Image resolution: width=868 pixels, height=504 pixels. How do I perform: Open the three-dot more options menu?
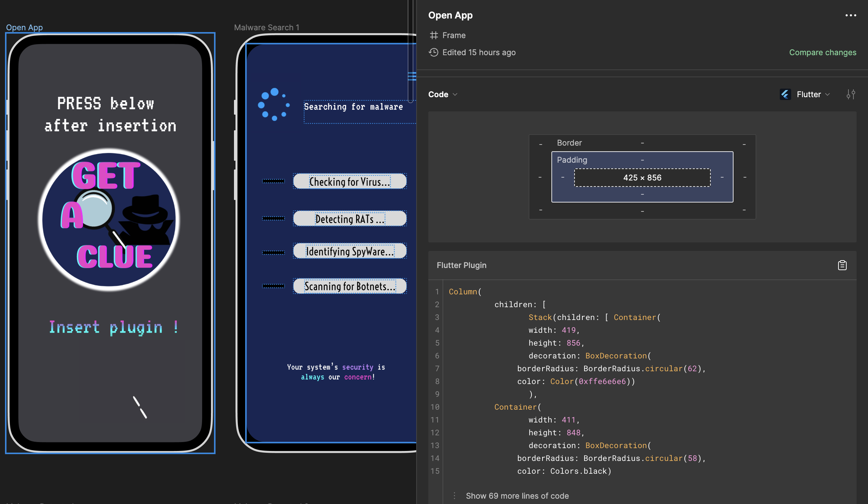tap(851, 15)
